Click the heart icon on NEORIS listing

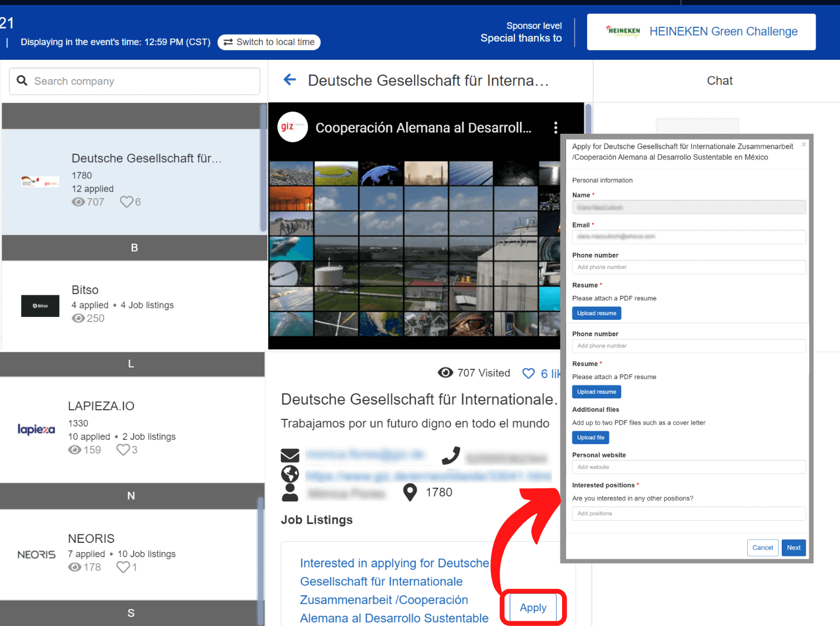[123, 567]
